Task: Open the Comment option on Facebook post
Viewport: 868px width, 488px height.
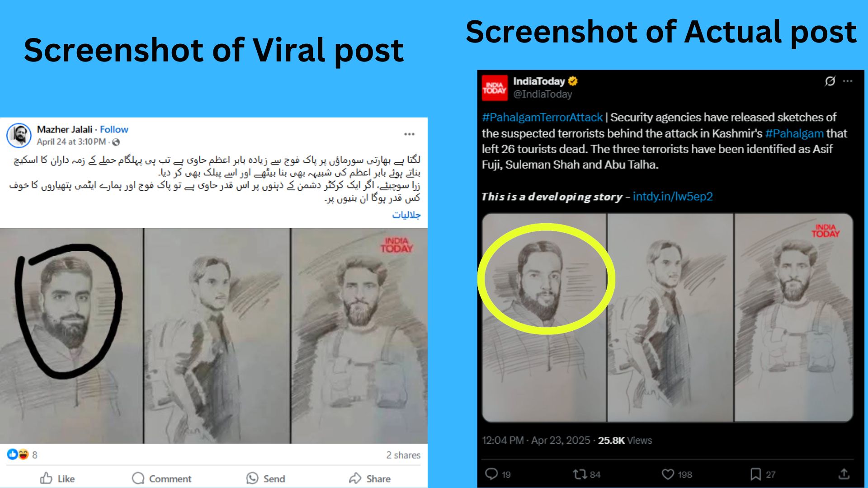Action: (x=161, y=479)
